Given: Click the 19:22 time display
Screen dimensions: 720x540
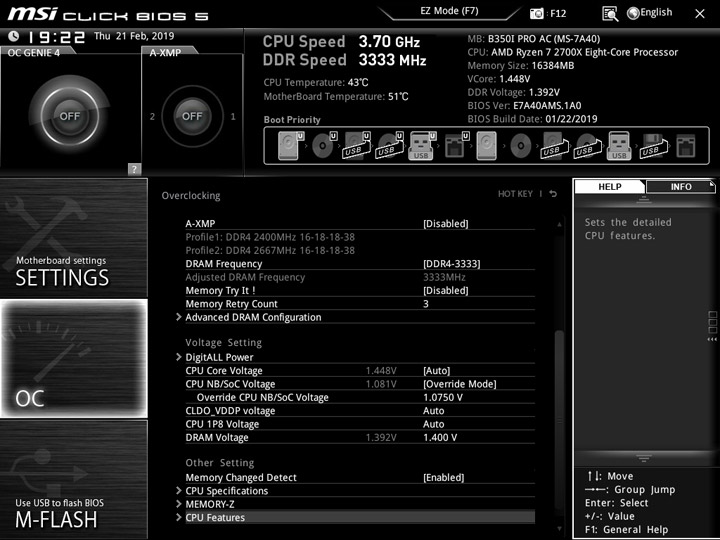Looking at the screenshot, I should [x=56, y=37].
